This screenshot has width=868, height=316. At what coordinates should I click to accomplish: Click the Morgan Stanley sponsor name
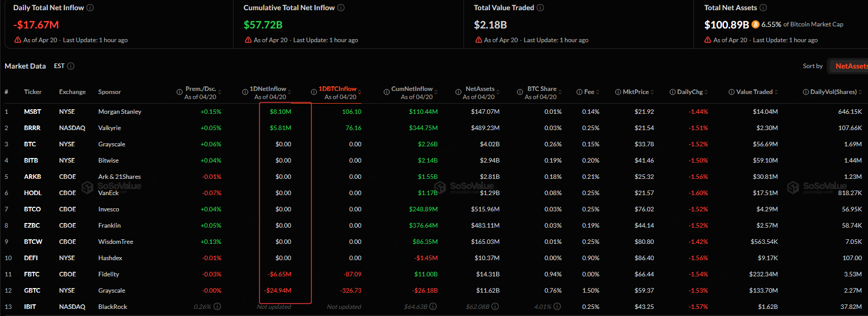pos(120,111)
